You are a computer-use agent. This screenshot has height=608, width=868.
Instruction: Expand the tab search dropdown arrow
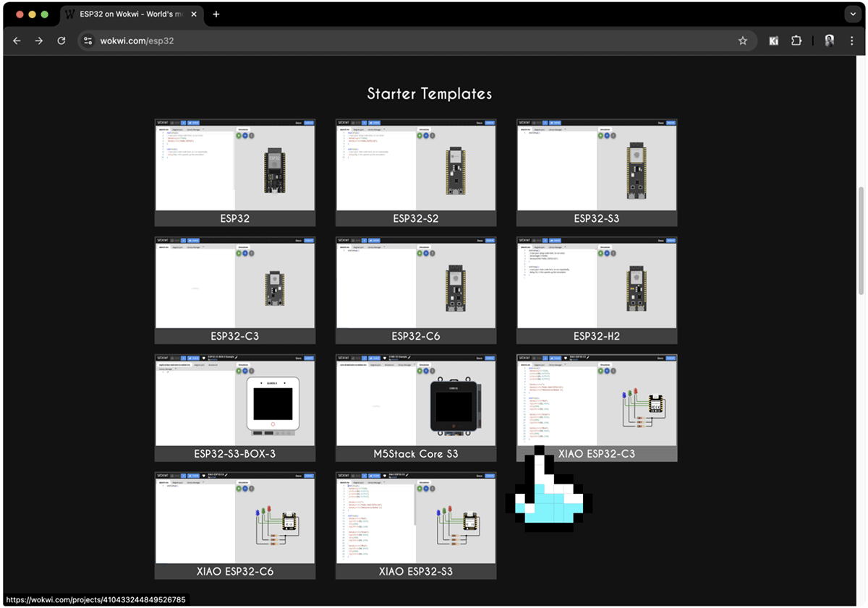(851, 14)
